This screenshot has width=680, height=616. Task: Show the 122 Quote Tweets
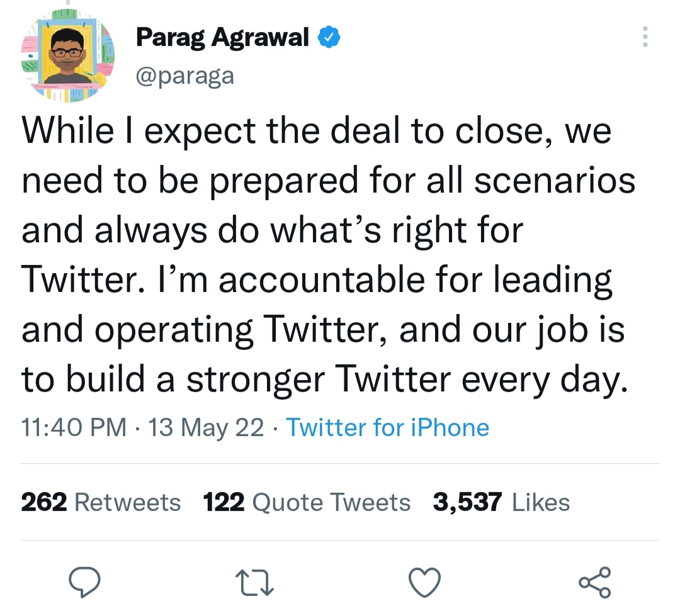(307, 502)
